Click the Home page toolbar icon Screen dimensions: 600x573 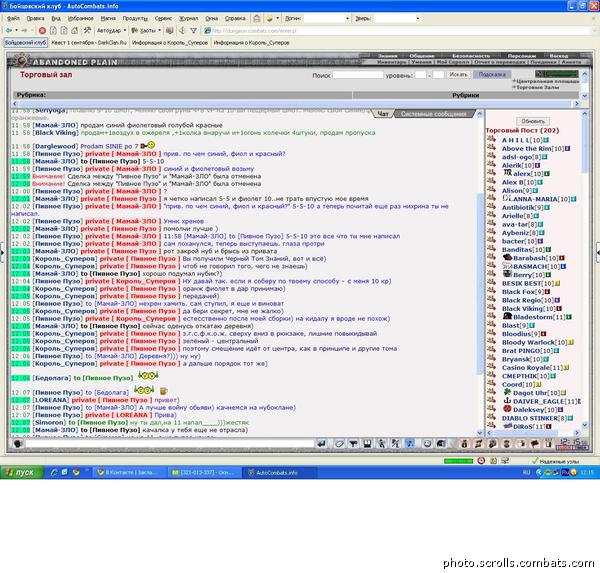click(75, 30)
